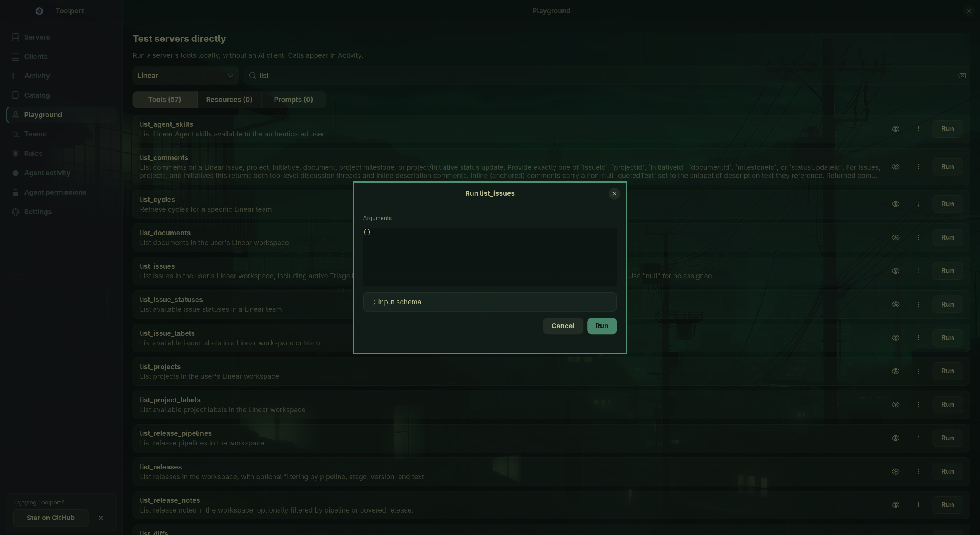Toggle visibility eye for list_documents
The width and height of the screenshot is (980, 535).
(x=896, y=237)
